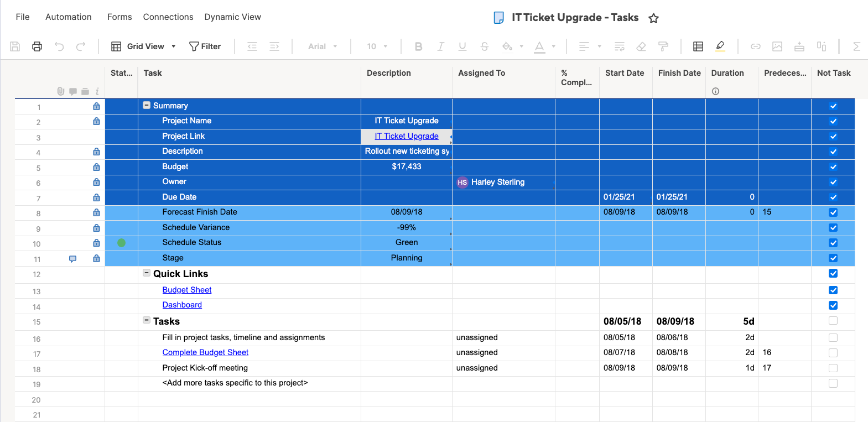Open the Arial font dropdown
Viewport: 868px width, 422px height.
click(x=323, y=46)
